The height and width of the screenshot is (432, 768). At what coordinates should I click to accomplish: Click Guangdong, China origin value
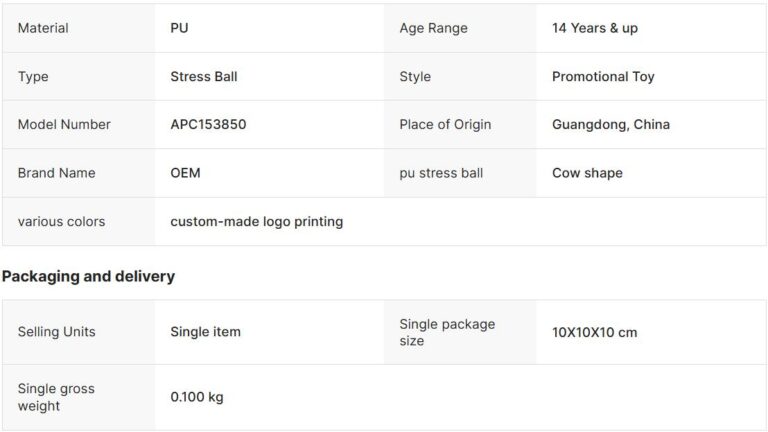610,125
